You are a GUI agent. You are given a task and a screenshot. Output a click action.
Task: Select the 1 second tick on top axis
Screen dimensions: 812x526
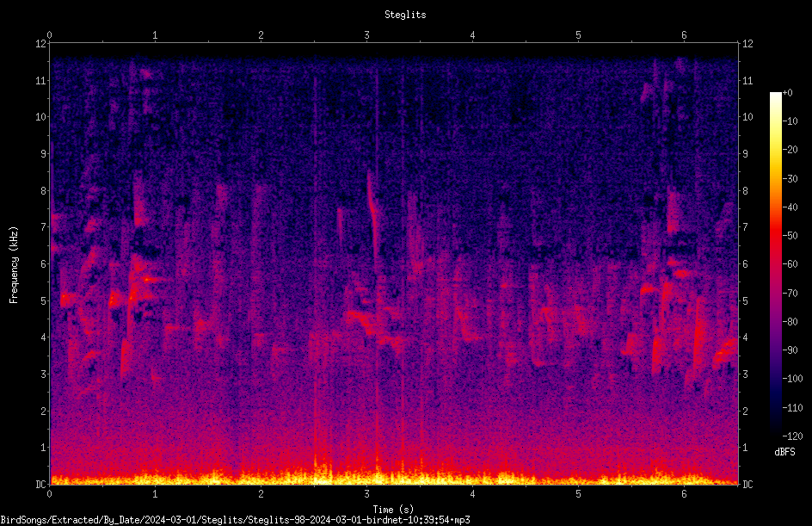click(x=155, y=35)
